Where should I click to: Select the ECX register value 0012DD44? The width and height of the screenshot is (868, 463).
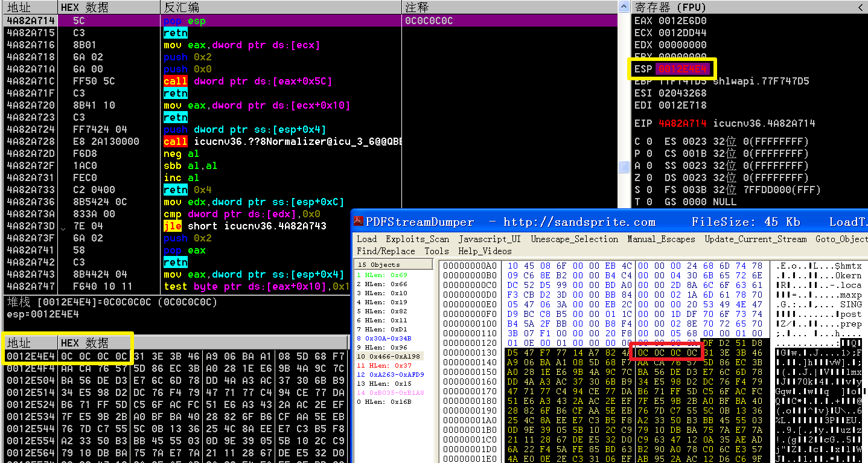(682, 33)
